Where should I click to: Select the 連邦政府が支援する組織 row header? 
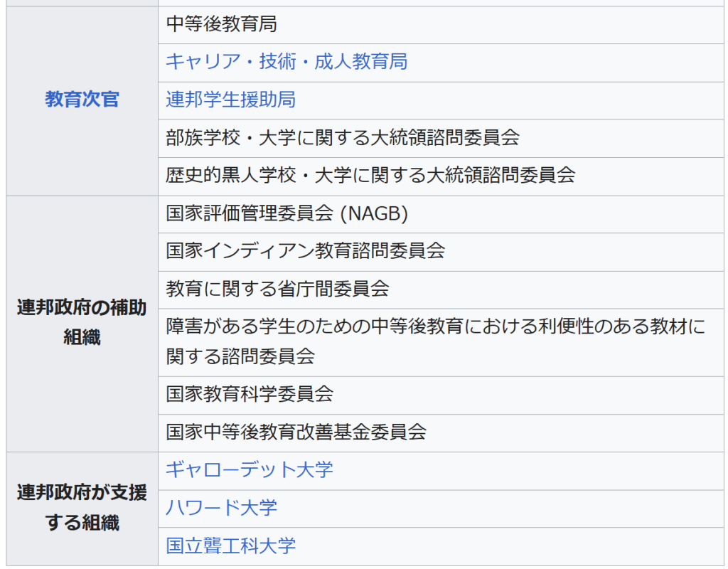point(82,508)
